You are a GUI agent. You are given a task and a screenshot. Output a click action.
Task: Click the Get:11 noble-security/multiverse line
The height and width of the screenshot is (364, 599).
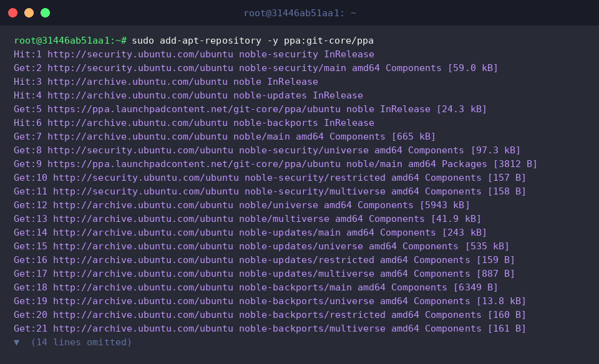[x=270, y=191]
